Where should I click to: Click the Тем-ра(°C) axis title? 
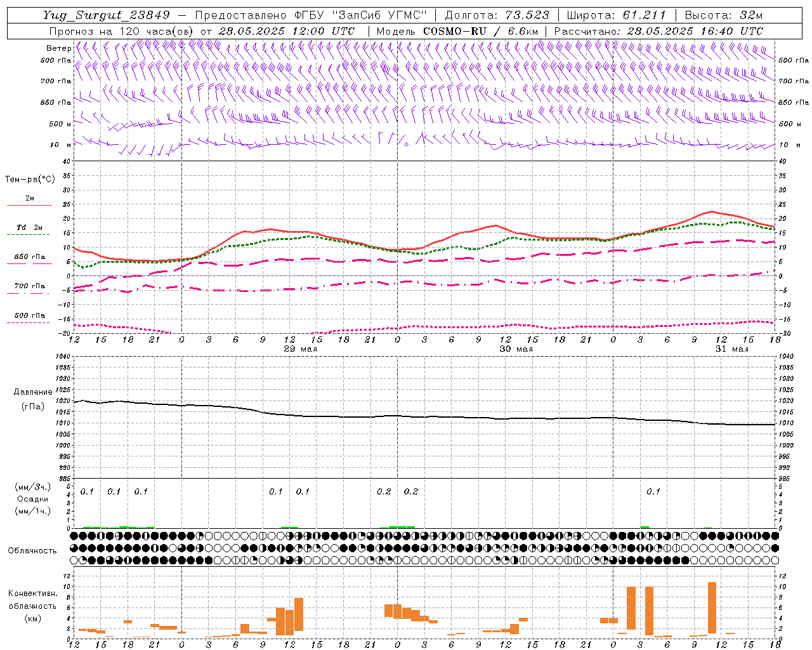tap(30, 180)
